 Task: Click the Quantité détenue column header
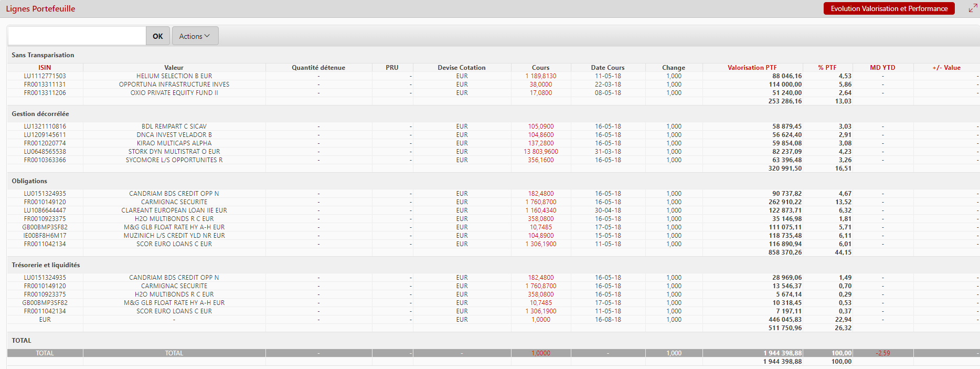[x=318, y=68]
